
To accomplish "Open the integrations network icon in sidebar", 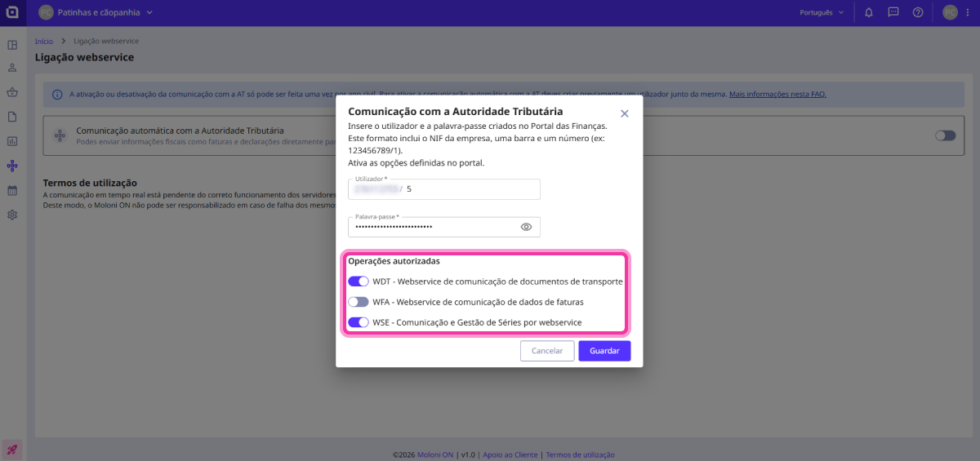I will coord(12,166).
